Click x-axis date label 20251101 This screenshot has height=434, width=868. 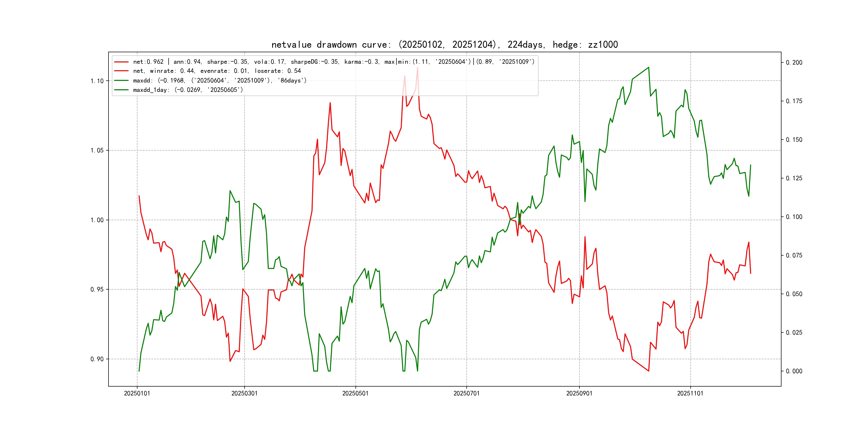[x=690, y=393]
